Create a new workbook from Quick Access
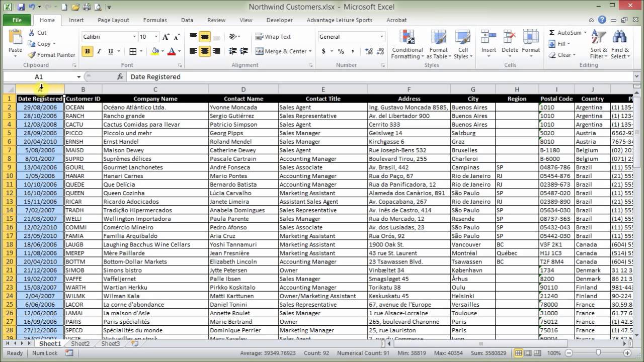The width and height of the screenshot is (644, 362). (64, 7)
